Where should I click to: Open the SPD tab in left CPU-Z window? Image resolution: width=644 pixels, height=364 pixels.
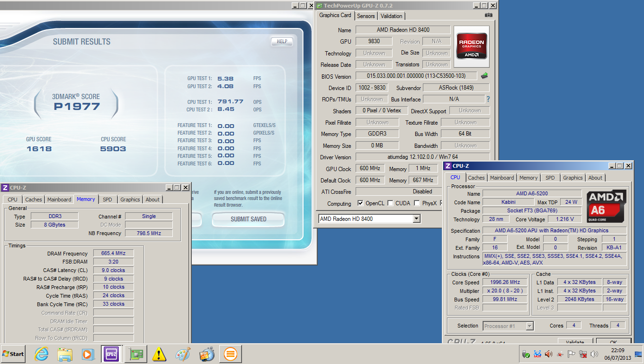coord(107,200)
